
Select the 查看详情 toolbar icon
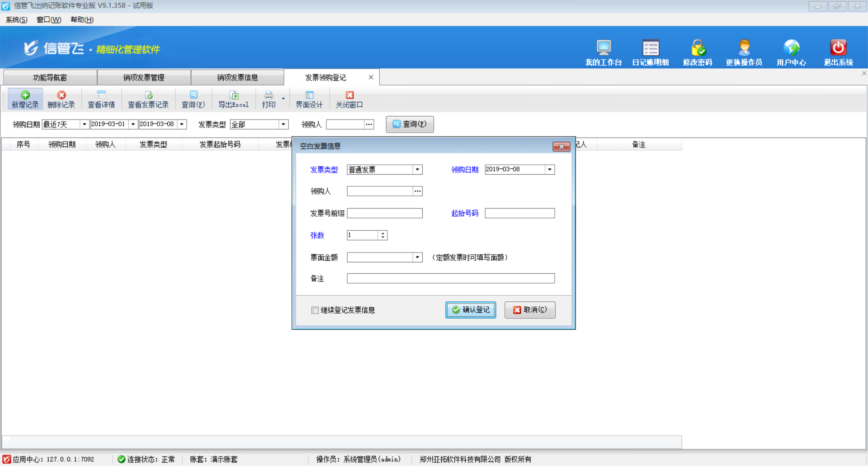[x=101, y=99]
